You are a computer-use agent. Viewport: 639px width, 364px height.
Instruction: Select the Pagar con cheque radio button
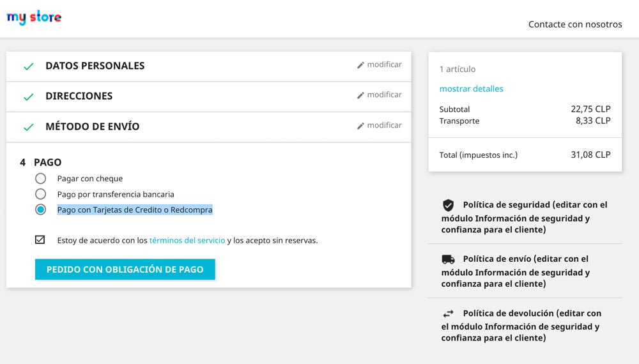pos(40,178)
